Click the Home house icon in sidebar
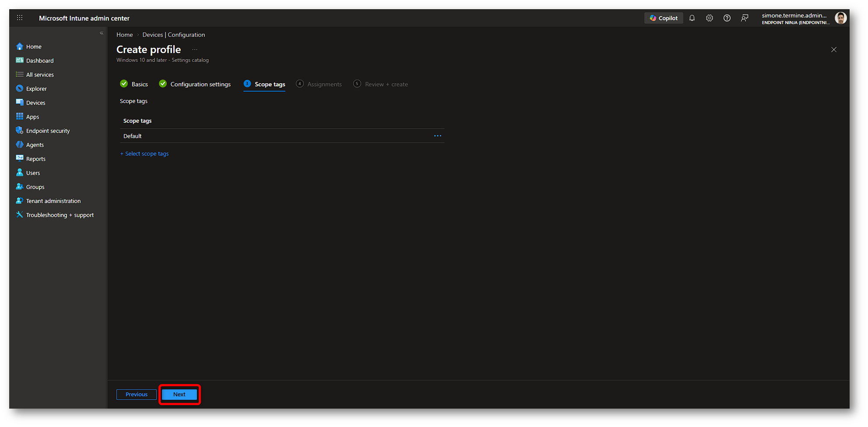868x427 pixels. [x=20, y=46]
